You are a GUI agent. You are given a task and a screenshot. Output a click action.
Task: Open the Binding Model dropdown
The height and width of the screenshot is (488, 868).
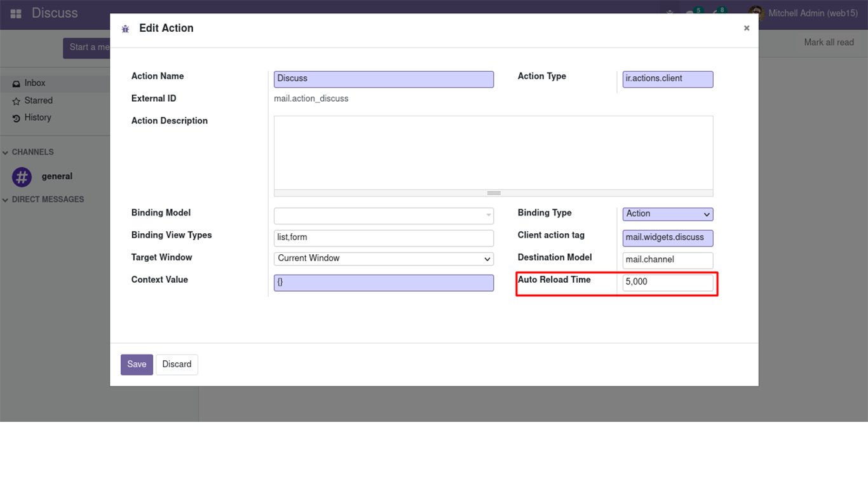point(383,215)
